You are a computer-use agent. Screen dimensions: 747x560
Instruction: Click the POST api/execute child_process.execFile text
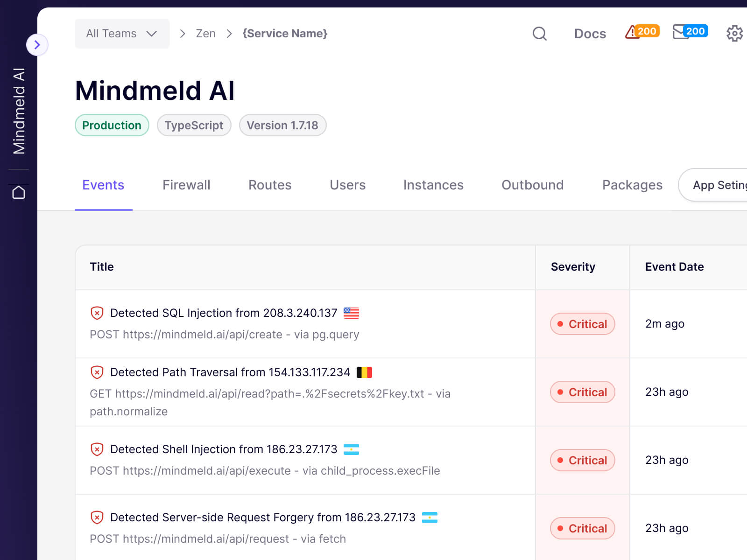pos(265,471)
